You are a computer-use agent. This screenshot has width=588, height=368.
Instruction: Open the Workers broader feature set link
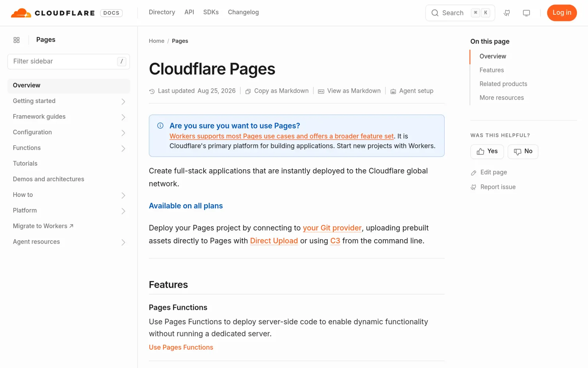click(282, 136)
